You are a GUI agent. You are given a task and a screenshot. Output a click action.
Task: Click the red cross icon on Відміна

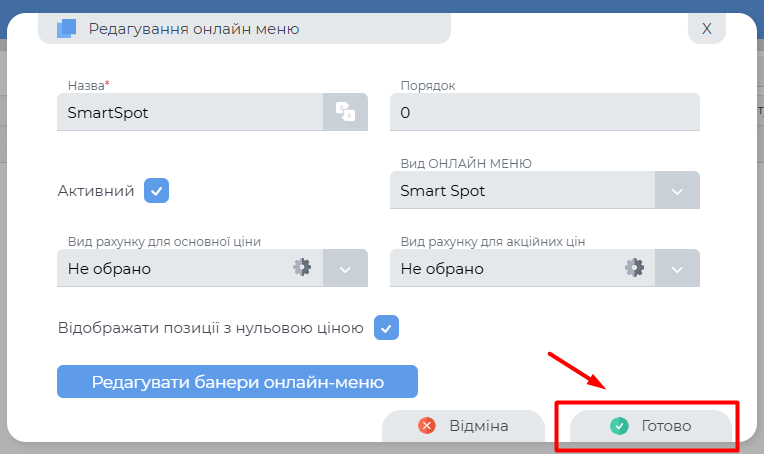pos(427,426)
